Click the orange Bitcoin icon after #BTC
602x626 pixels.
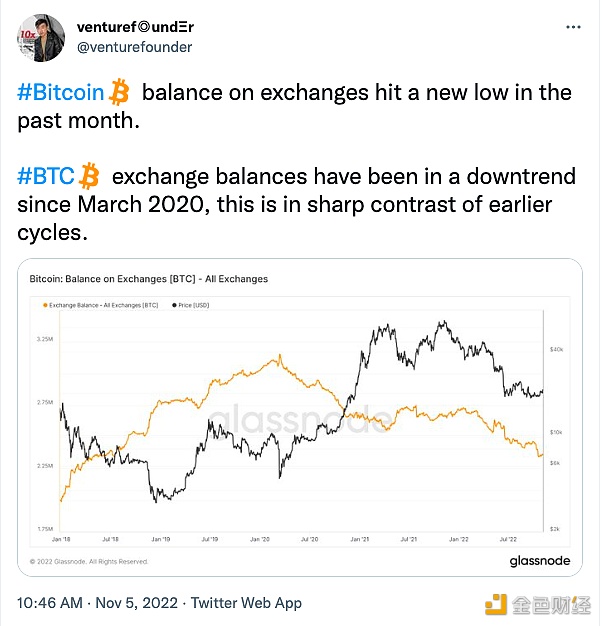(x=90, y=177)
